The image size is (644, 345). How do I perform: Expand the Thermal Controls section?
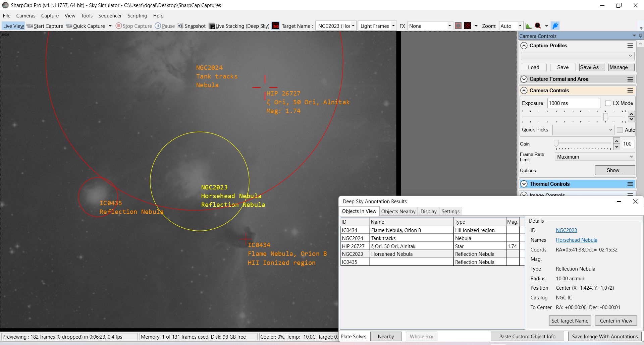point(524,184)
